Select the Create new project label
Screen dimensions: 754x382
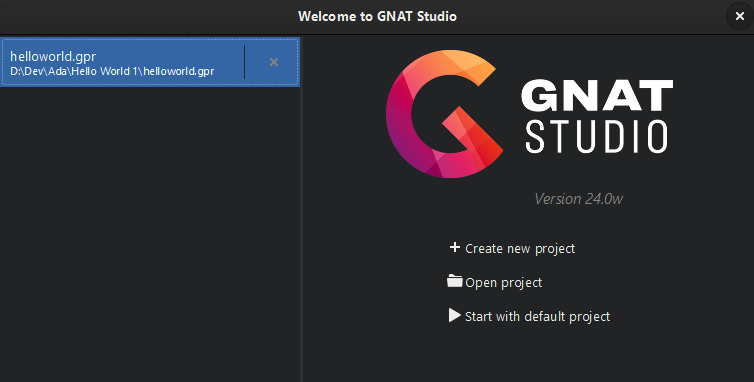[520, 248]
